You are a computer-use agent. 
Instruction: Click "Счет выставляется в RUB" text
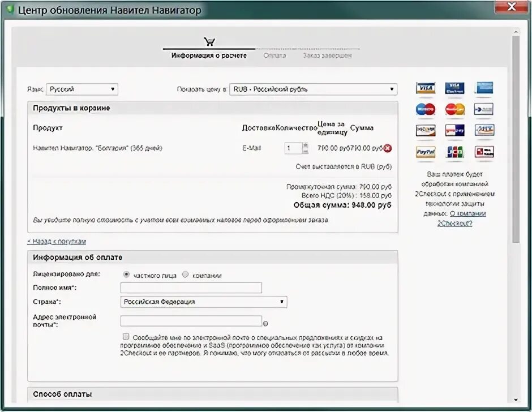coord(344,166)
